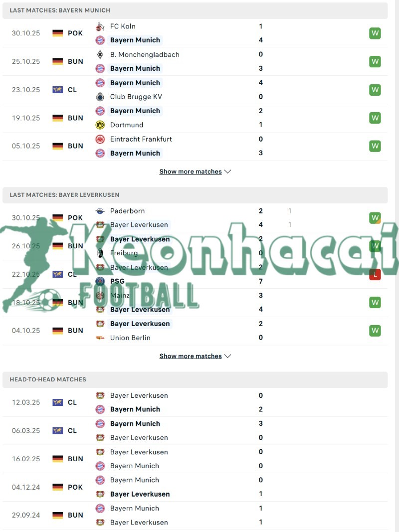The height and width of the screenshot is (532, 399).
Task: Click the Champions League flag icon on 12.03.25
Action: (58, 402)
